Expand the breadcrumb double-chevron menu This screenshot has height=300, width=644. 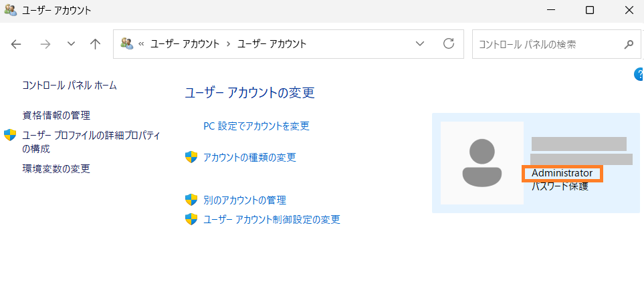141,44
